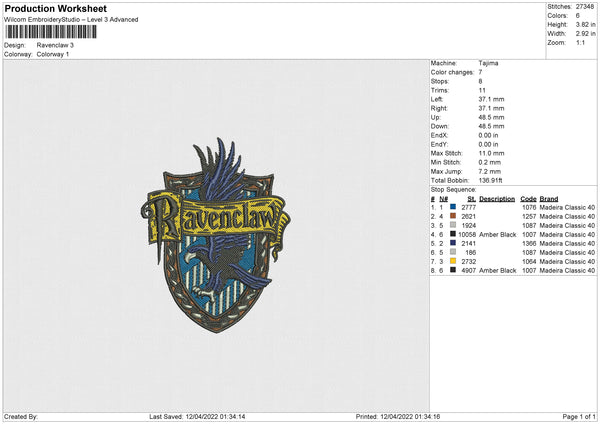Click 'Amber Black' description in row 4
Image resolution: width=600 pixels, height=424 pixels.
click(498, 235)
